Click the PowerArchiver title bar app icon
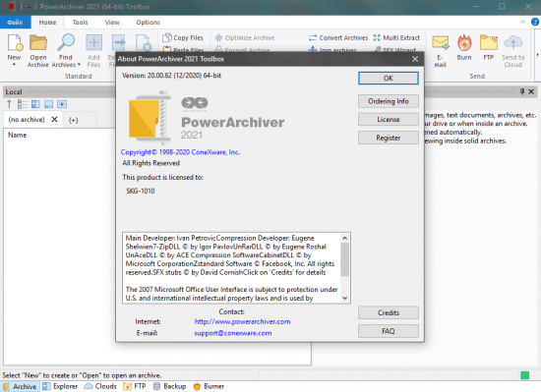This screenshot has height=392, width=541. pos(12,7)
